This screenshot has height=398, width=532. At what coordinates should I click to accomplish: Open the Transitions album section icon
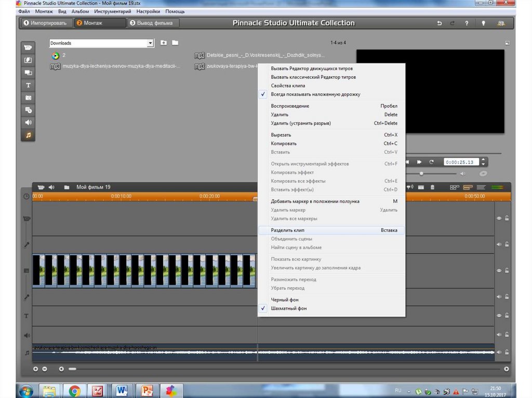(x=28, y=60)
